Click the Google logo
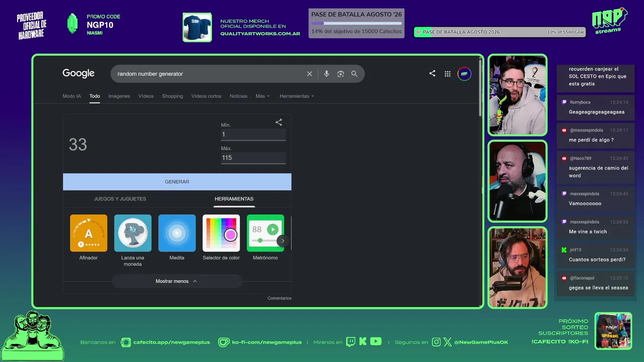644x362 pixels. pos(78,73)
